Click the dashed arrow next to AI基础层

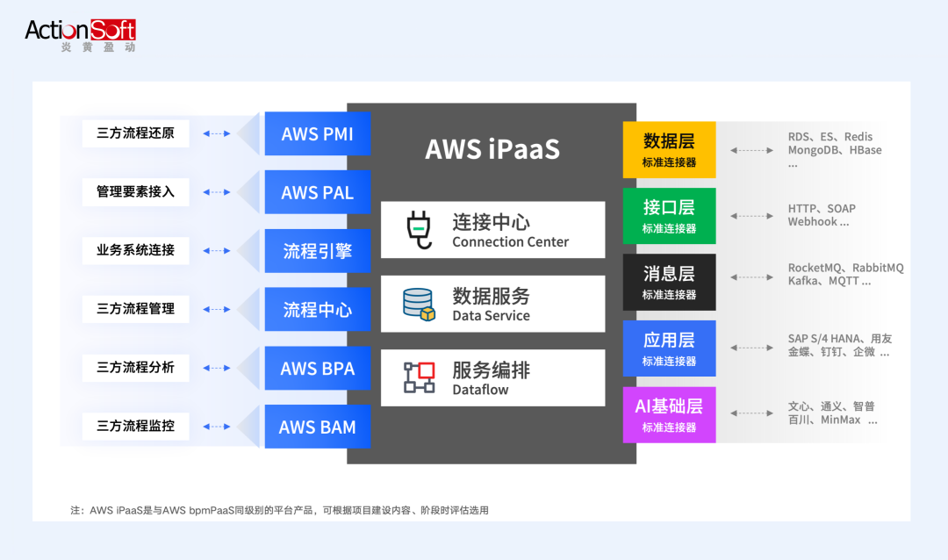point(751,413)
